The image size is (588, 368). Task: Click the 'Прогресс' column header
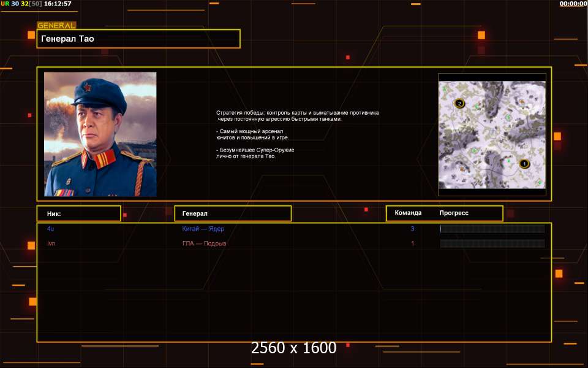click(454, 213)
